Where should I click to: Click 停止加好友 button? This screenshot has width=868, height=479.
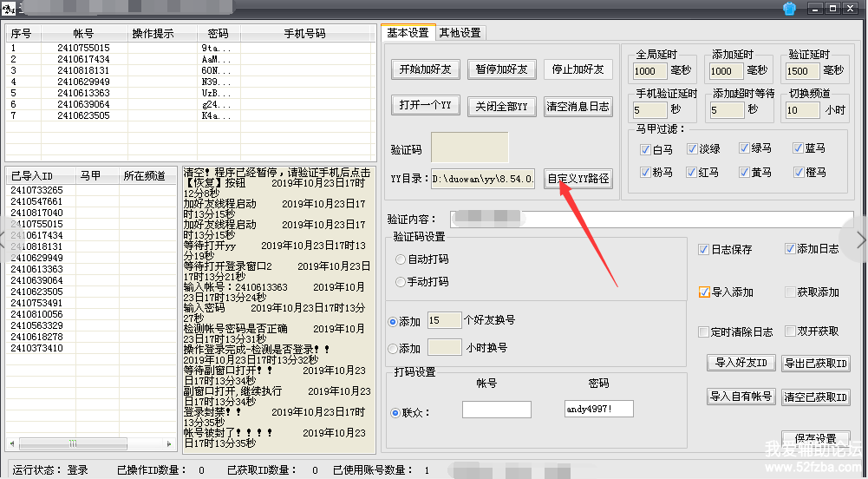pyautogui.click(x=578, y=69)
